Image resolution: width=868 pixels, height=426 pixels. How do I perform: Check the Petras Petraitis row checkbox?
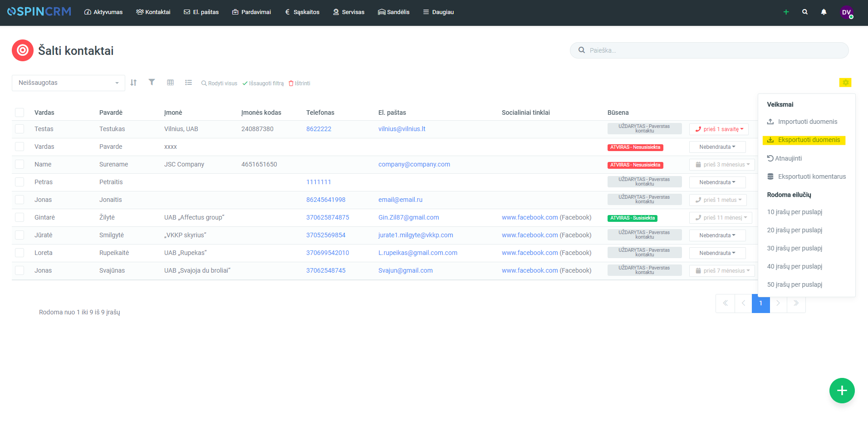point(20,182)
